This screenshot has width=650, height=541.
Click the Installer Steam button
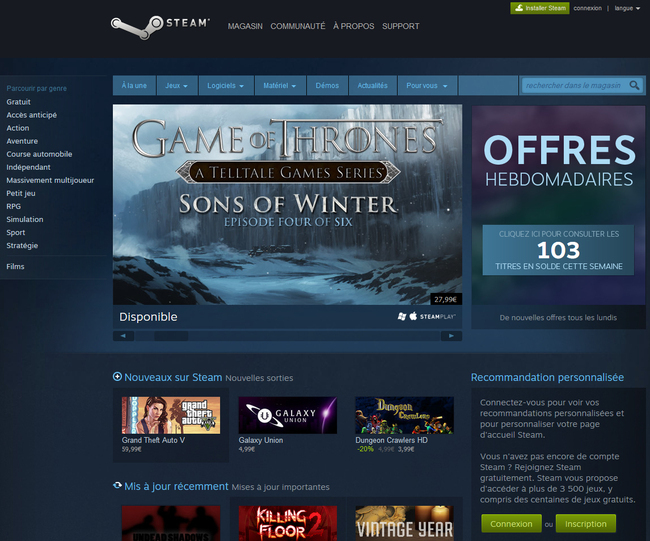tap(540, 8)
